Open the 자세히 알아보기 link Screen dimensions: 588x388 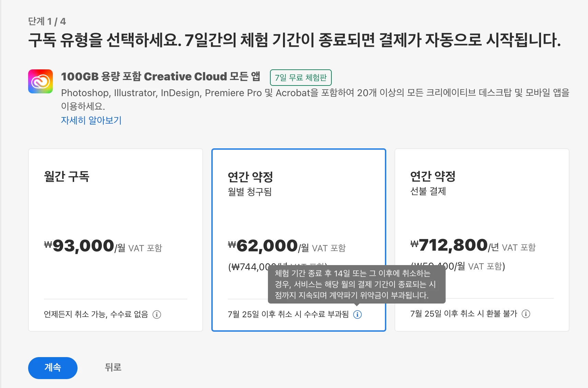(91, 120)
